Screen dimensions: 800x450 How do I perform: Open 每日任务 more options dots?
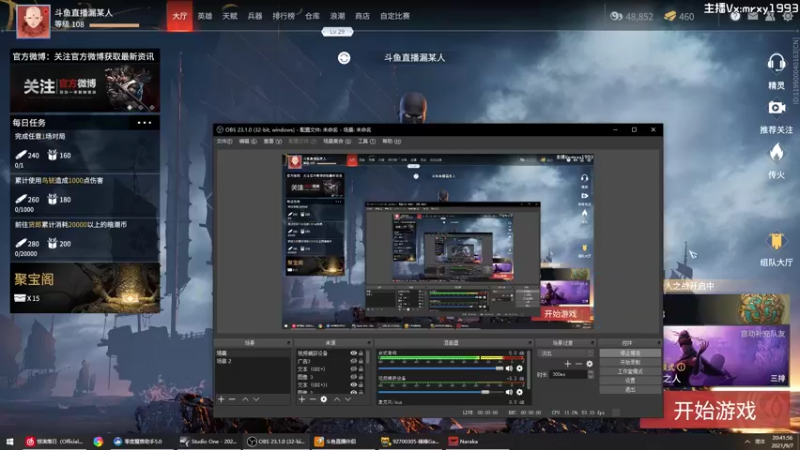(144, 122)
